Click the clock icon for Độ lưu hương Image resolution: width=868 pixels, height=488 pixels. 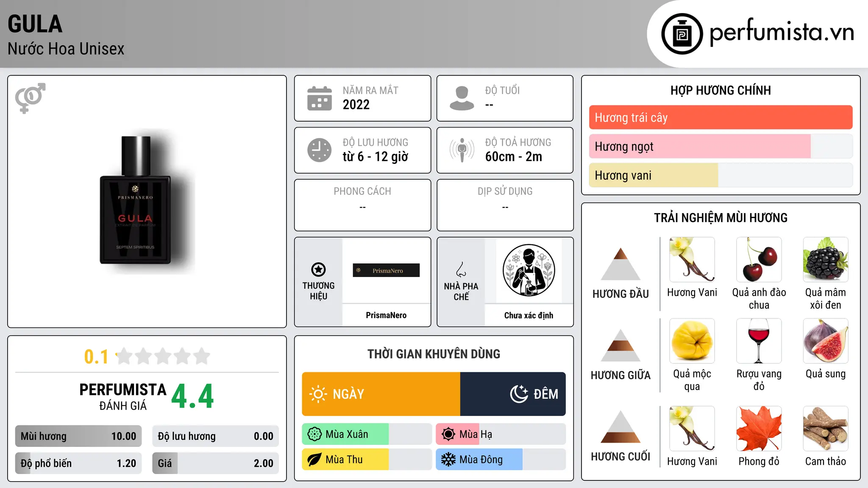320,150
